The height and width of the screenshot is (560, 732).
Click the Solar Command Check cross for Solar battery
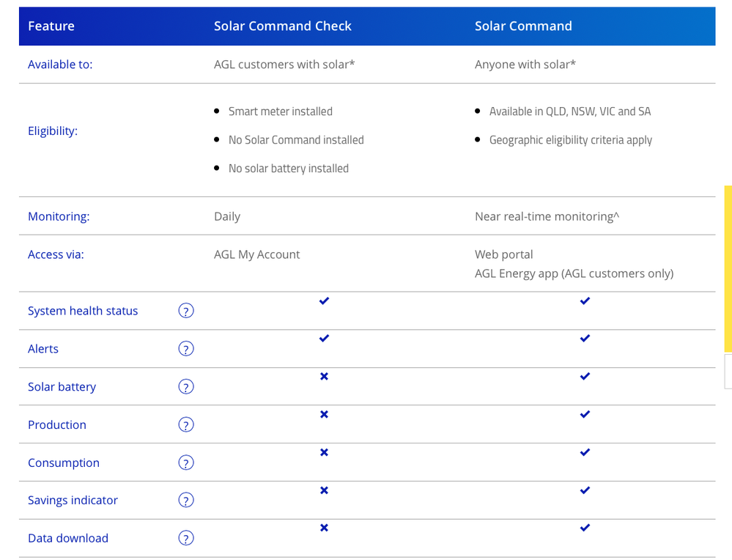324,377
